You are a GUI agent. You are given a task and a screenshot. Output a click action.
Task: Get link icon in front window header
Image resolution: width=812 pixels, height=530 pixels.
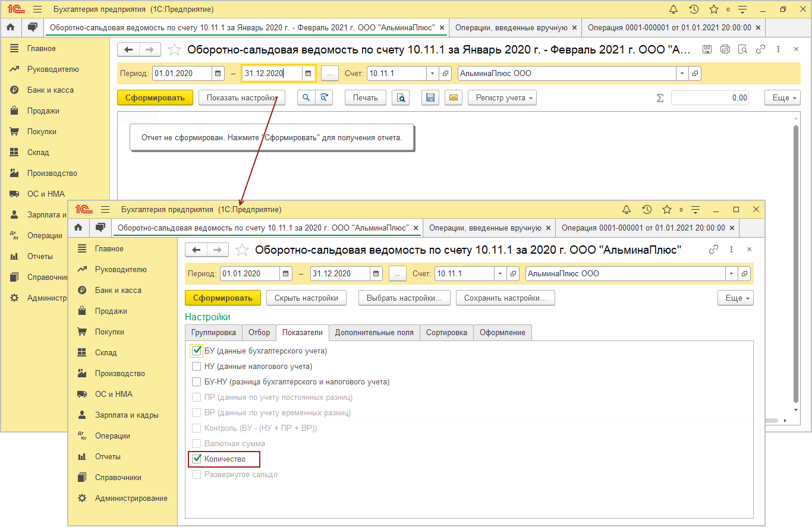tap(713, 250)
